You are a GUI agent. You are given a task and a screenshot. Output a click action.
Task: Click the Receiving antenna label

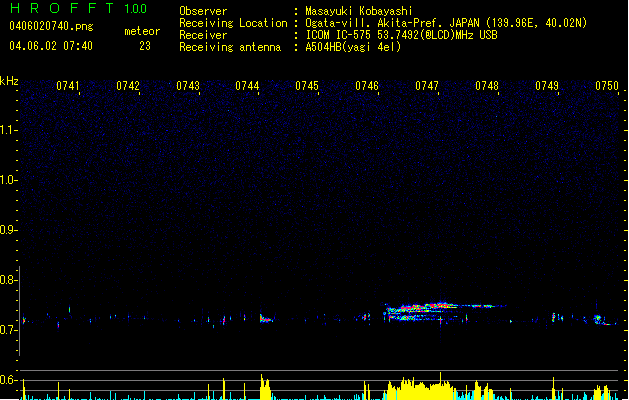point(230,47)
